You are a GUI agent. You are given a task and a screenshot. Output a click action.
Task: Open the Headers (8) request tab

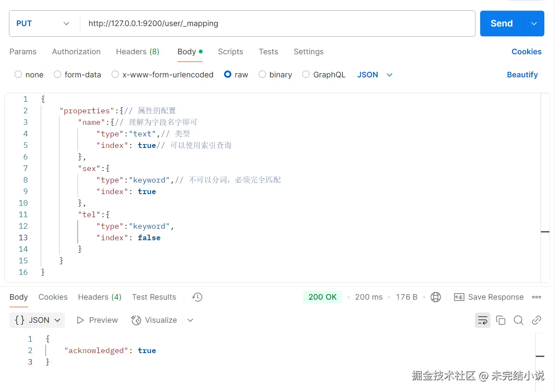click(x=138, y=52)
